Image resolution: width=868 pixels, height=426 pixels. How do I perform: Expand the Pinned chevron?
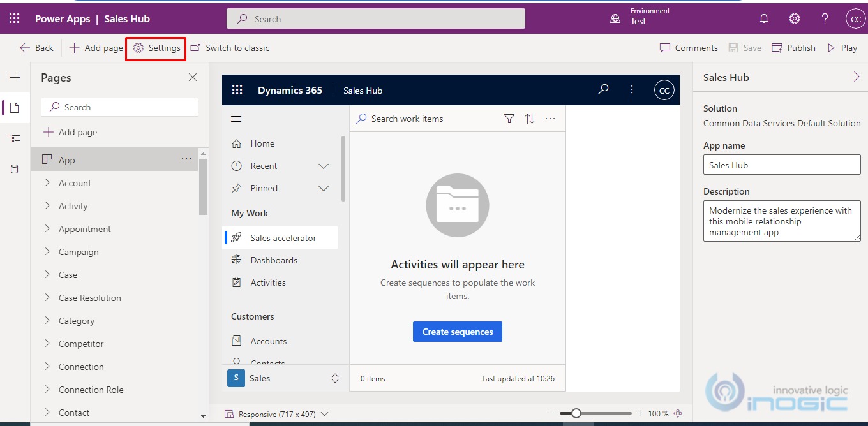(x=324, y=188)
